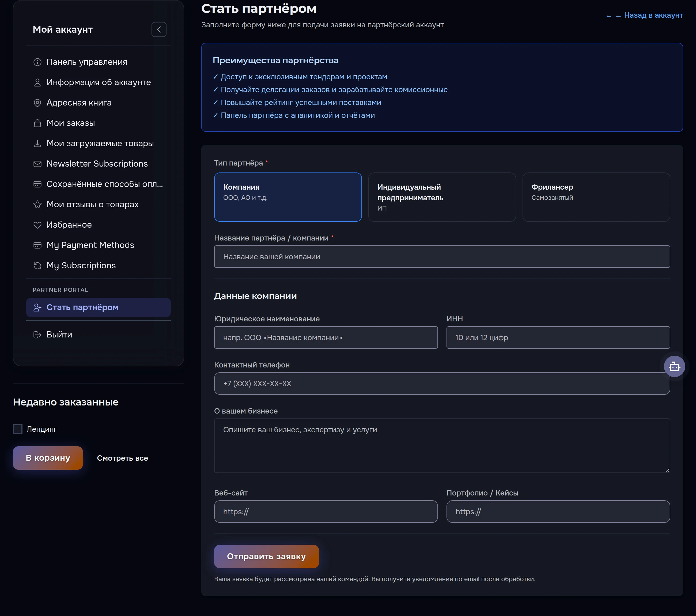
Task: Click the В корзину button
Action: point(48,458)
